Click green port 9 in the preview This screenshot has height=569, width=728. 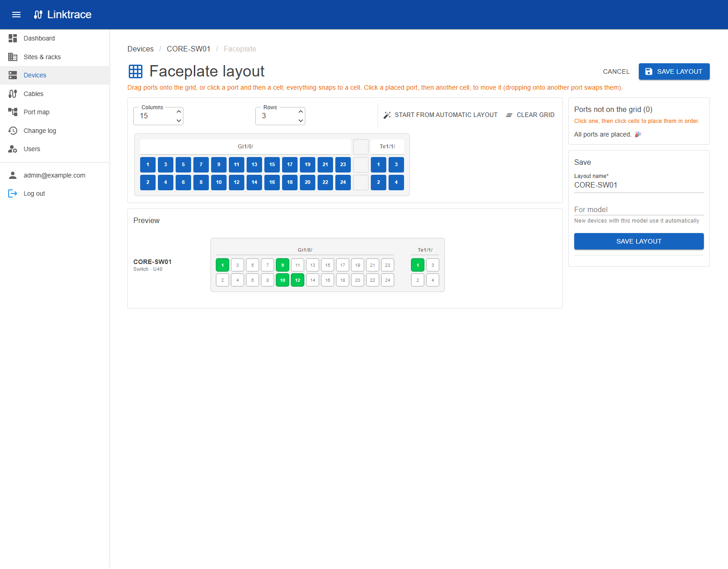point(283,265)
